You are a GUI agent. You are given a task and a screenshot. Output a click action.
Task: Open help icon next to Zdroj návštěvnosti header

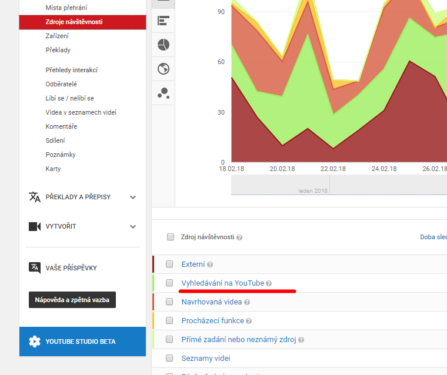pyautogui.click(x=239, y=237)
